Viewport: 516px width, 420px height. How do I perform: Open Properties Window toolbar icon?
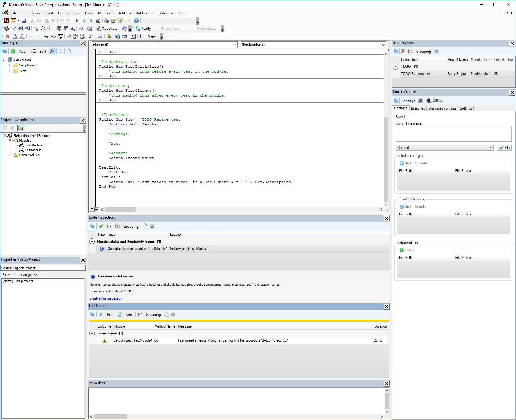[x=114, y=21]
